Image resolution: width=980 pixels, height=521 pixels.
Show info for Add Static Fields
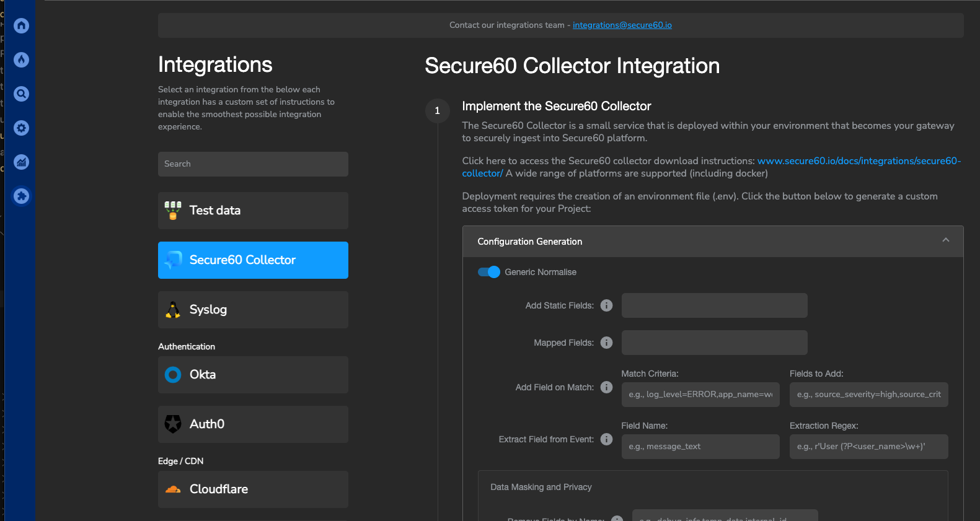click(x=607, y=305)
